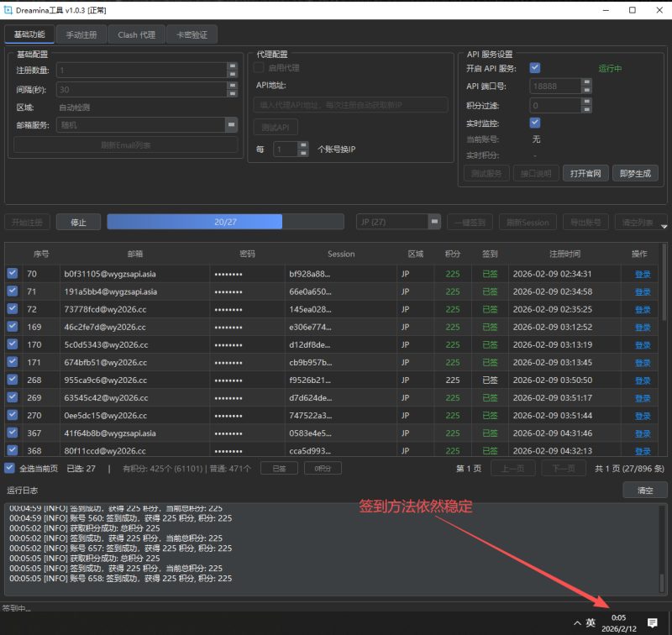Uncheck the row 70 checkbox
The height and width of the screenshot is (635, 672).
click(13, 274)
